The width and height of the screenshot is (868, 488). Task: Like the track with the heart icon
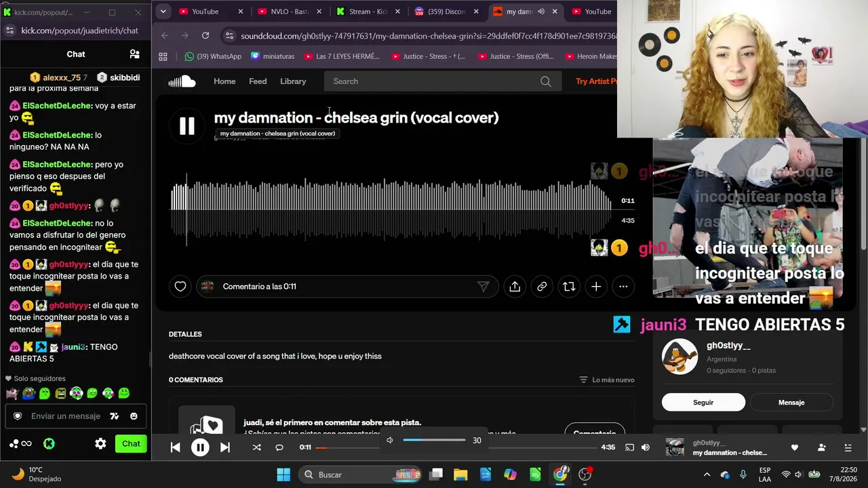pyautogui.click(x=180, y=287)
